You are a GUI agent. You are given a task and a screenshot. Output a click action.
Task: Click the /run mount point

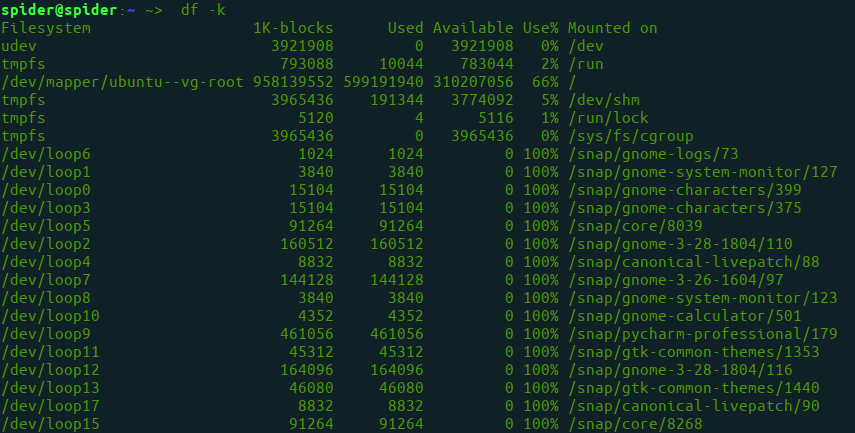586,64
